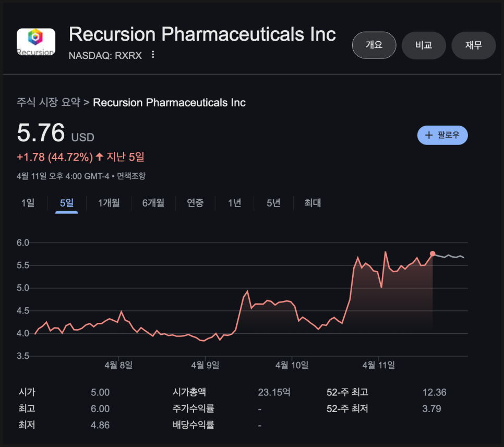
Task: Click the NASDAQ: RXRX ticker text
Action: point(105,55)
